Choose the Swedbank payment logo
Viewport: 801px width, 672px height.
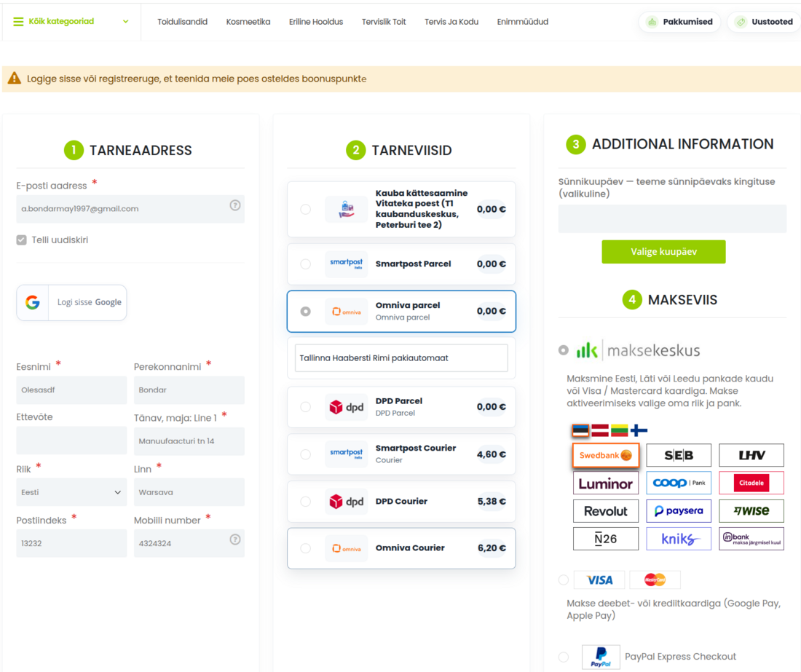coord(606,455)
